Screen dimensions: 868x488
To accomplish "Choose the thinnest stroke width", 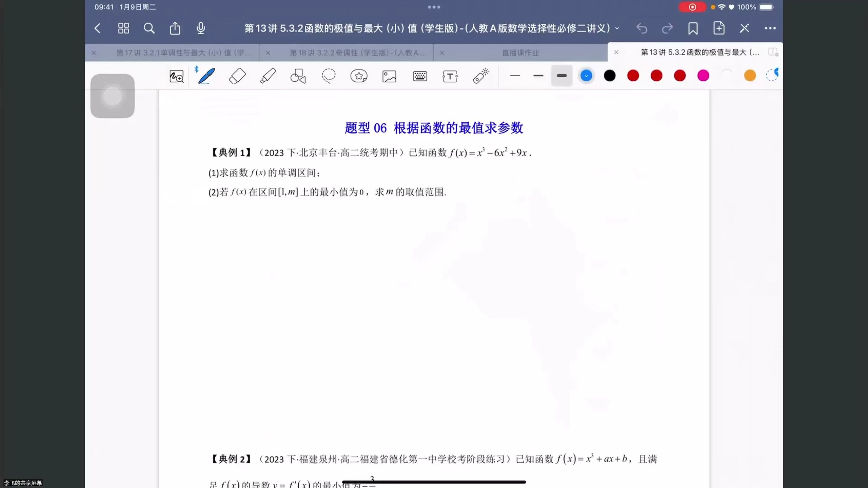I will click(x=515, y=76).
